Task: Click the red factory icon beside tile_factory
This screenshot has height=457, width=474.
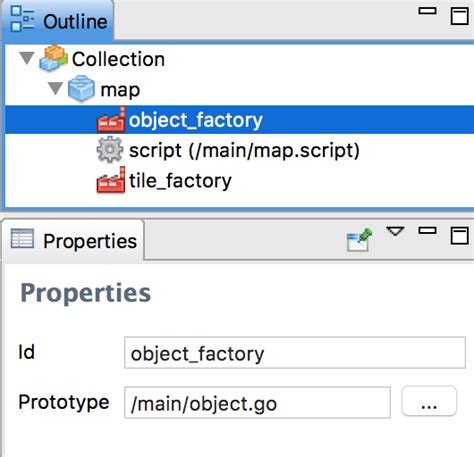Action: (111, 180)
